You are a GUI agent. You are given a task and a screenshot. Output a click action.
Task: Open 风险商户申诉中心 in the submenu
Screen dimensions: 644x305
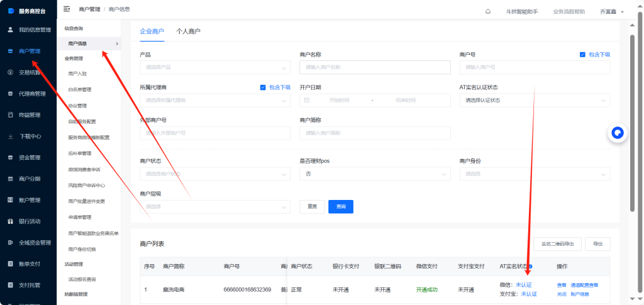87,186
